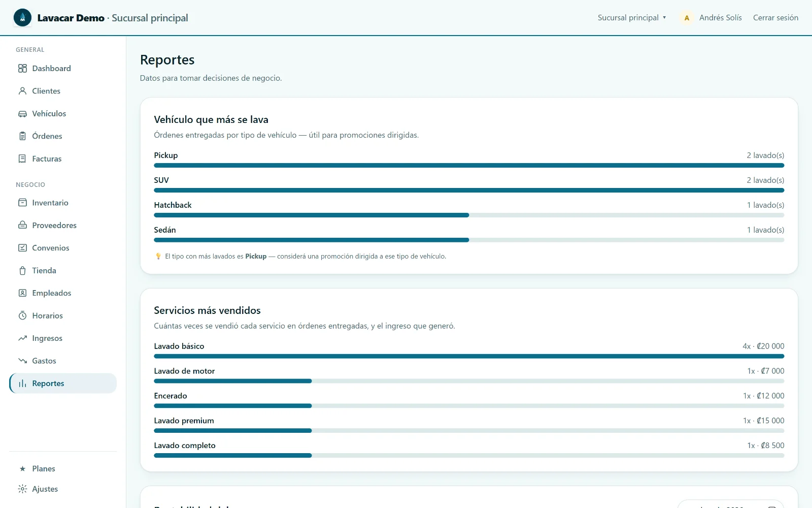Click the Vehículos car icon
The width and height of the screenshot is (812, 508).
(x=22, y=114)
